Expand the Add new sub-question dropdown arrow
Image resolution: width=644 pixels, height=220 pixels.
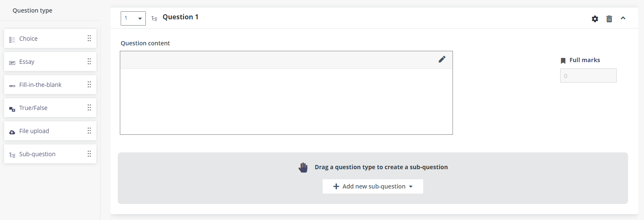pos(411,186)
